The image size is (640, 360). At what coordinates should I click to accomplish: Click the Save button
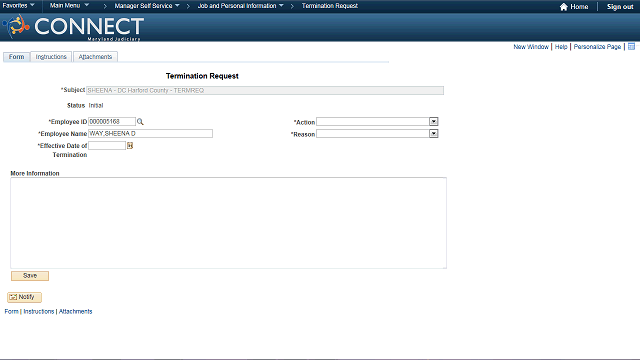30,276
